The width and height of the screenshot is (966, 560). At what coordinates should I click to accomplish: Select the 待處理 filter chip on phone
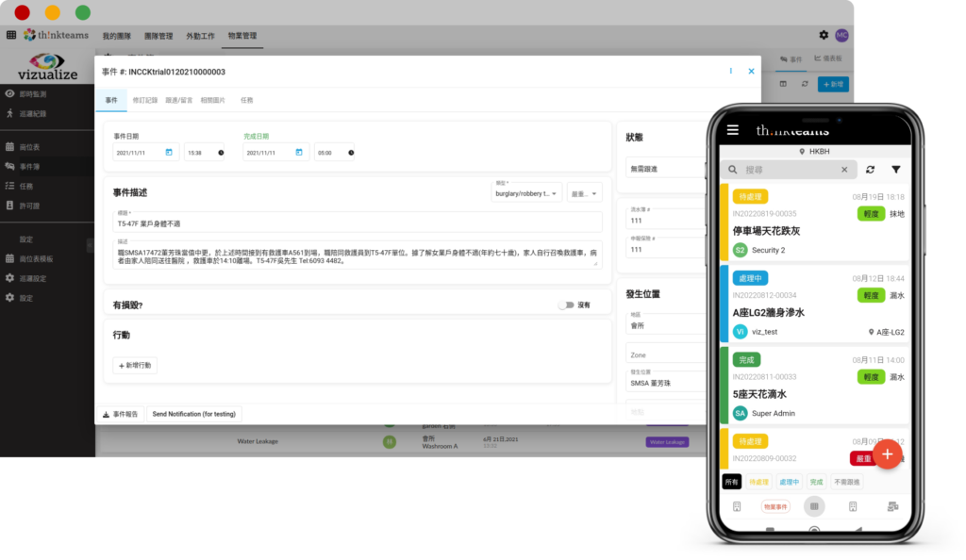pos(759,482)
